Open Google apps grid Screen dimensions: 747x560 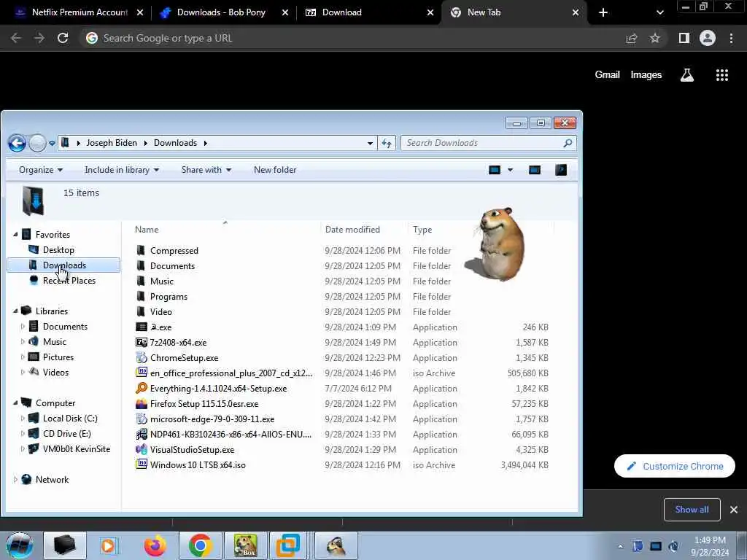[x=722, y=75]
